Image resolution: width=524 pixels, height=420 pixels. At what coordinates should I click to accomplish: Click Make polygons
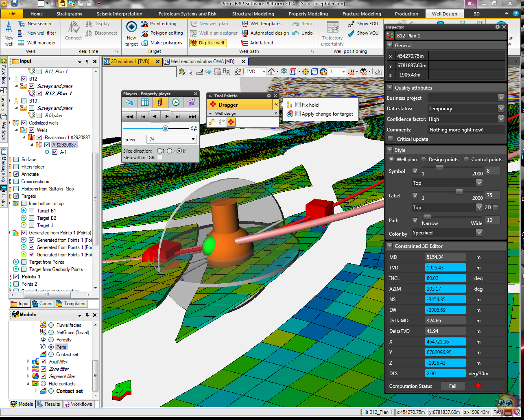[162, 43]
